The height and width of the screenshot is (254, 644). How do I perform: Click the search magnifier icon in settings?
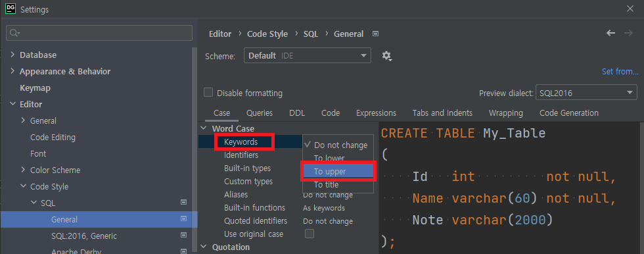point(14,33)
